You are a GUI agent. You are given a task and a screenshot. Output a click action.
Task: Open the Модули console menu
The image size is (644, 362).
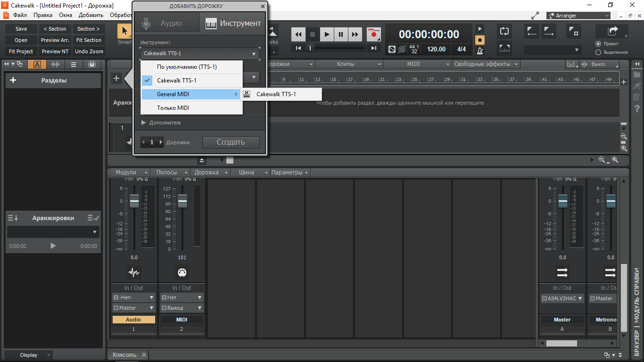point(130,173)
